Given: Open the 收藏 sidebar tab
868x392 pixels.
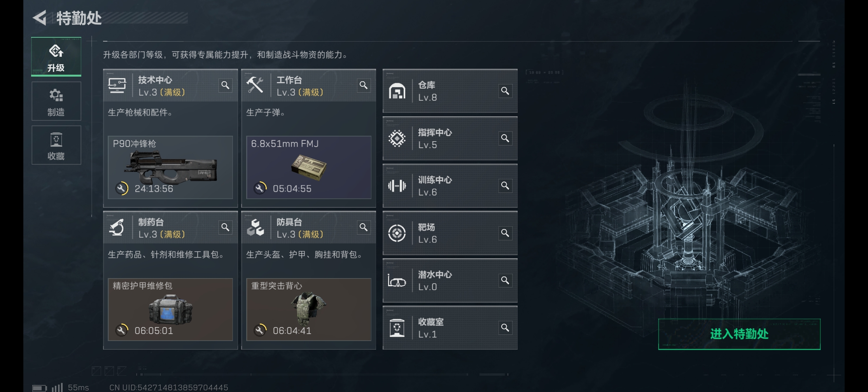Looking at the screenshot, I should (x=56, y=145).
